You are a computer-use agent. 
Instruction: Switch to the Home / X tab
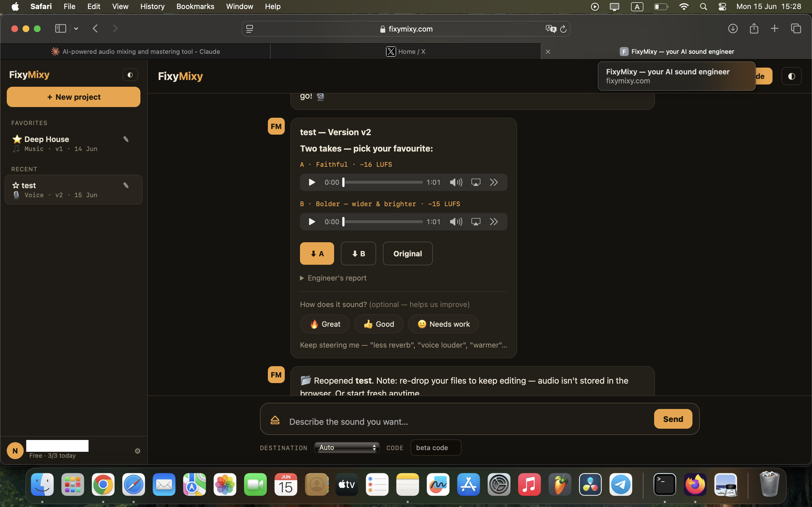[406, 52]
